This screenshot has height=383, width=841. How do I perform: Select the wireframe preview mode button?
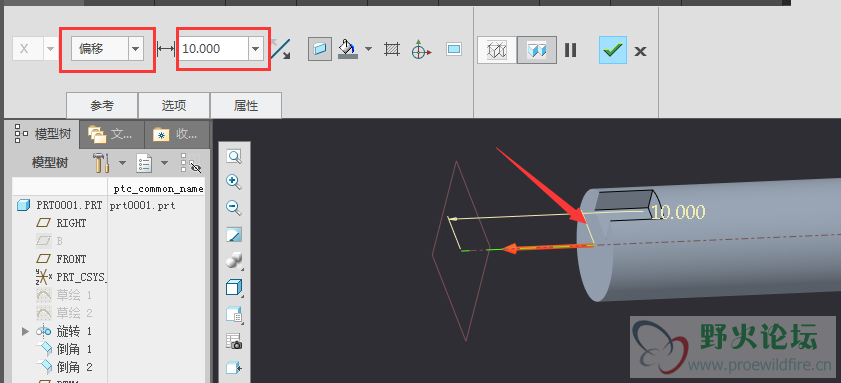pyautogui.click(x=497, y=50)
